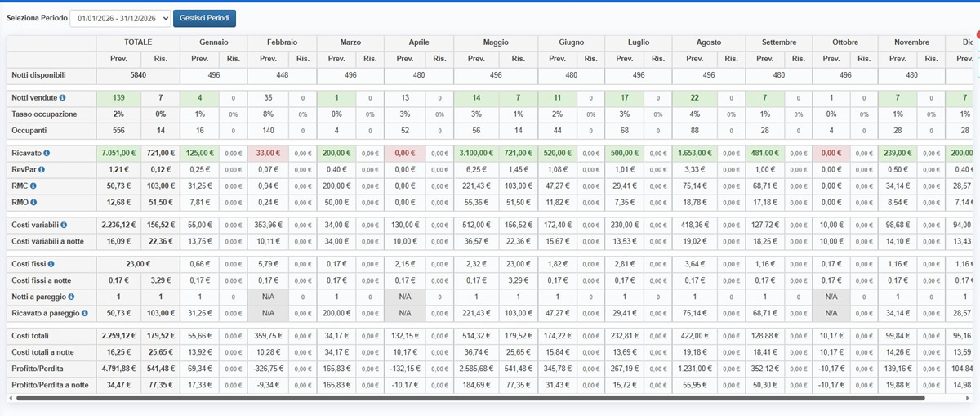
Task: Click the Gestisci Periodi button
Action: pos(205,18)
